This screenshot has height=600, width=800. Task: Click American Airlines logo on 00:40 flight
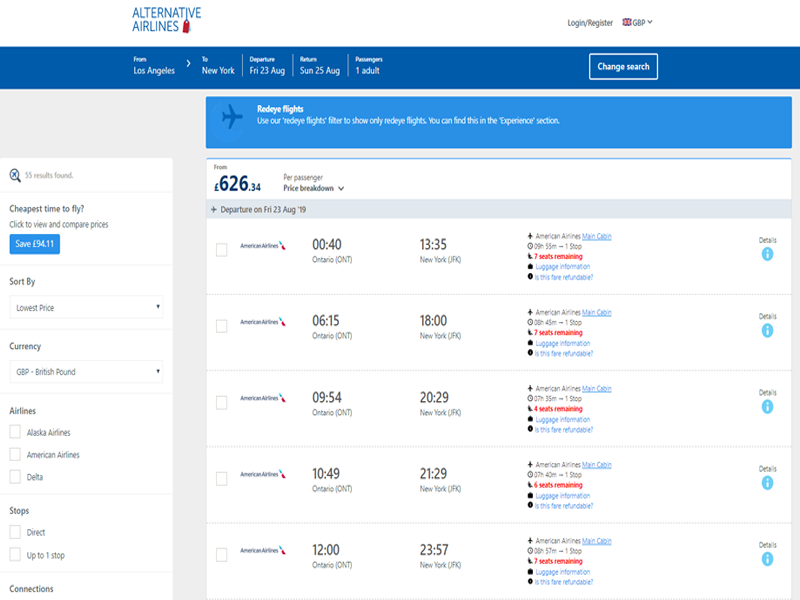tap(263, 246)
